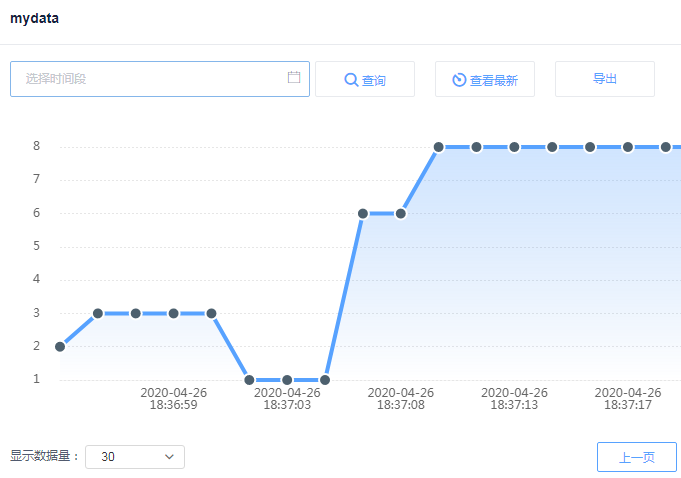Click the first data point at value 6
Viewport: 681px width, 478px height.
pos(363,213)
